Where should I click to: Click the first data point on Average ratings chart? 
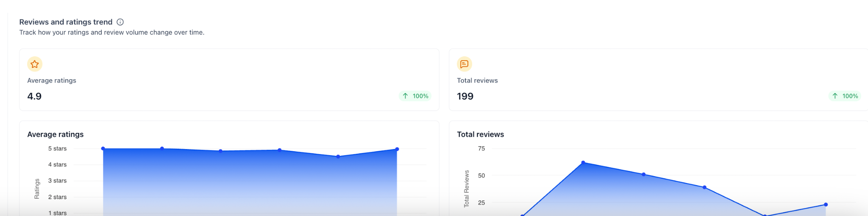click(x=103, y=149)
